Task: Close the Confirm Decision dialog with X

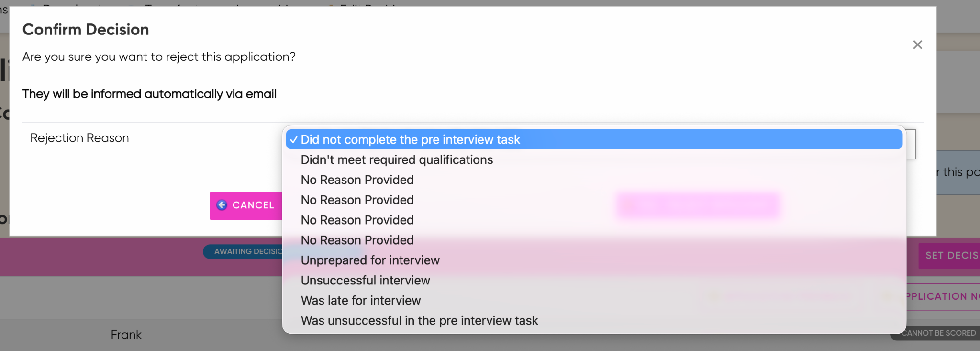Action: coord(917,45)
